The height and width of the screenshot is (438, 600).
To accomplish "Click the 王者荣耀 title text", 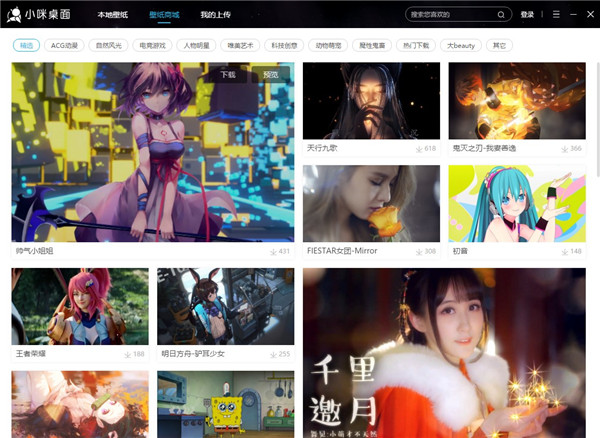I will pos(31,354).
